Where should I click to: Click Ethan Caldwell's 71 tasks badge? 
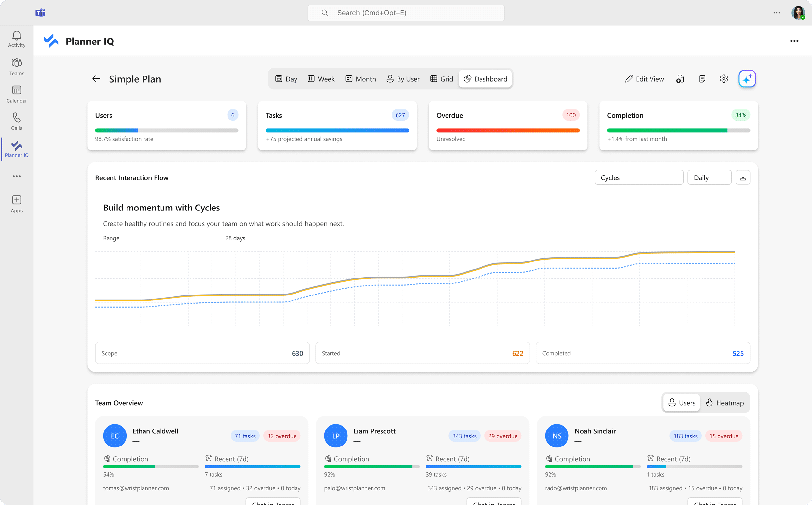[x=245, y=436]
